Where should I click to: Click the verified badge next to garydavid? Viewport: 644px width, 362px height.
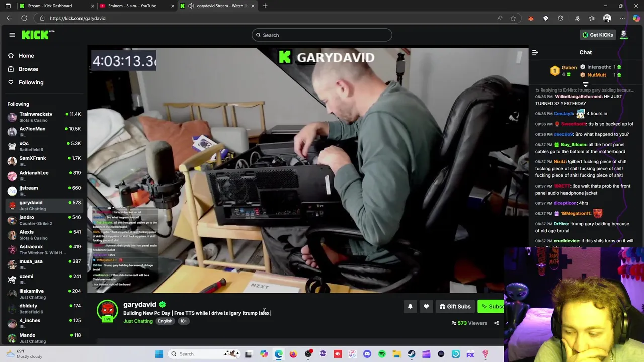point(162,304)
